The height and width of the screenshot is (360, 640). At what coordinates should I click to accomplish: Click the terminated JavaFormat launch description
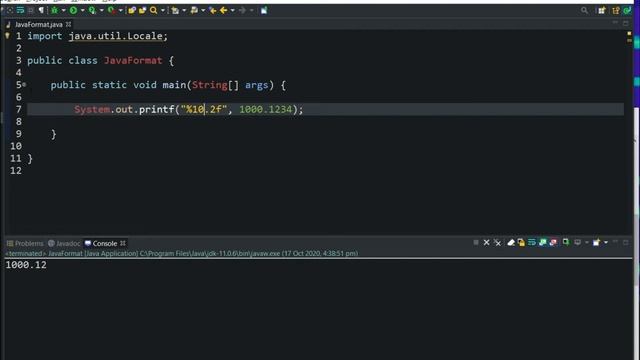coord(182,253)
